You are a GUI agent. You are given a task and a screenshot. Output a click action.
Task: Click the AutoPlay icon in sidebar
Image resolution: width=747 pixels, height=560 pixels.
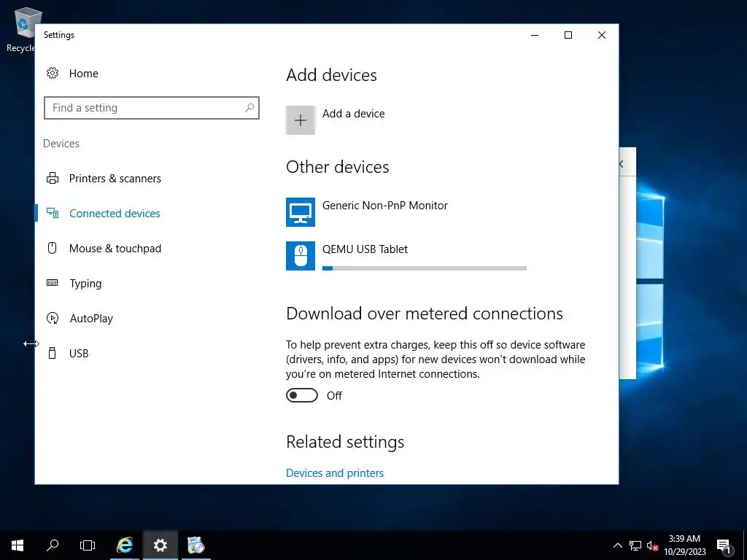tap(53, 318)
